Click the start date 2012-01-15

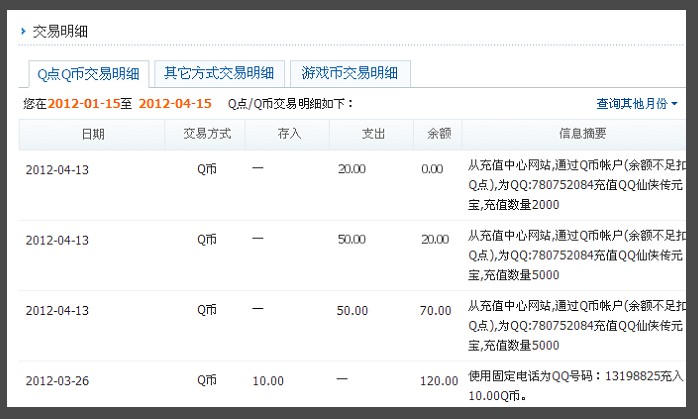click(x=84, y=104)
